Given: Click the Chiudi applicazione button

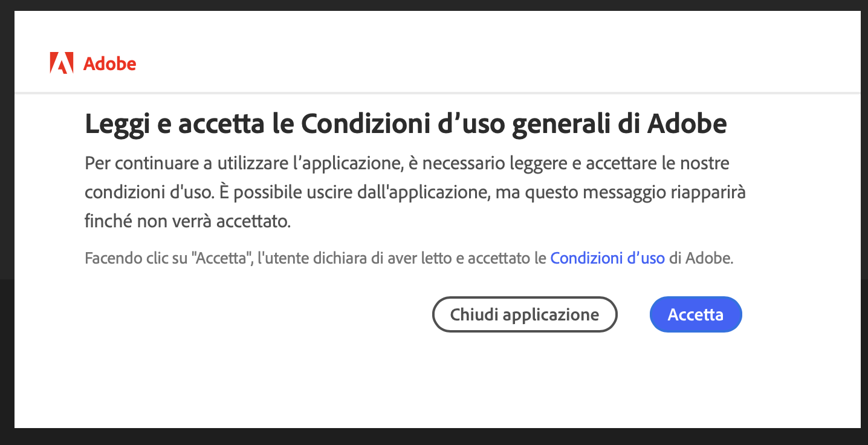Looking at the screenshot, I should [x=525, y=314].
